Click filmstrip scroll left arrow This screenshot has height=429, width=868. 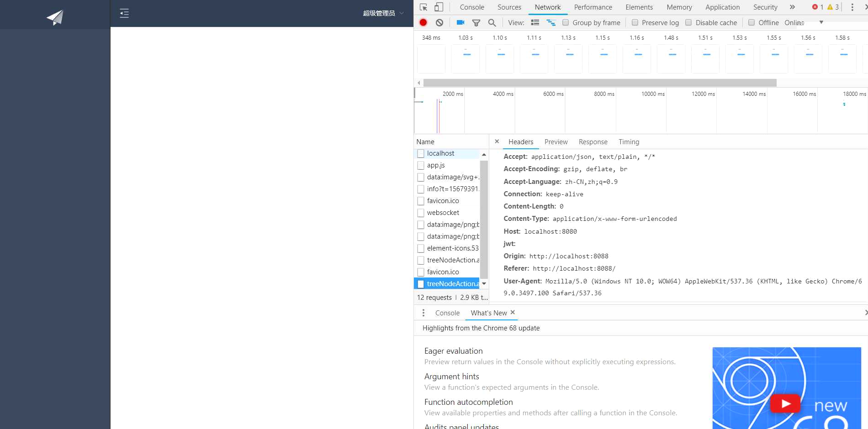[x=418, y=83]
